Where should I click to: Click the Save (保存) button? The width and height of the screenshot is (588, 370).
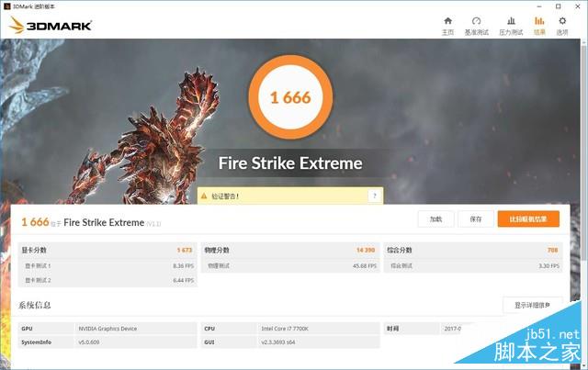[476, 219]
